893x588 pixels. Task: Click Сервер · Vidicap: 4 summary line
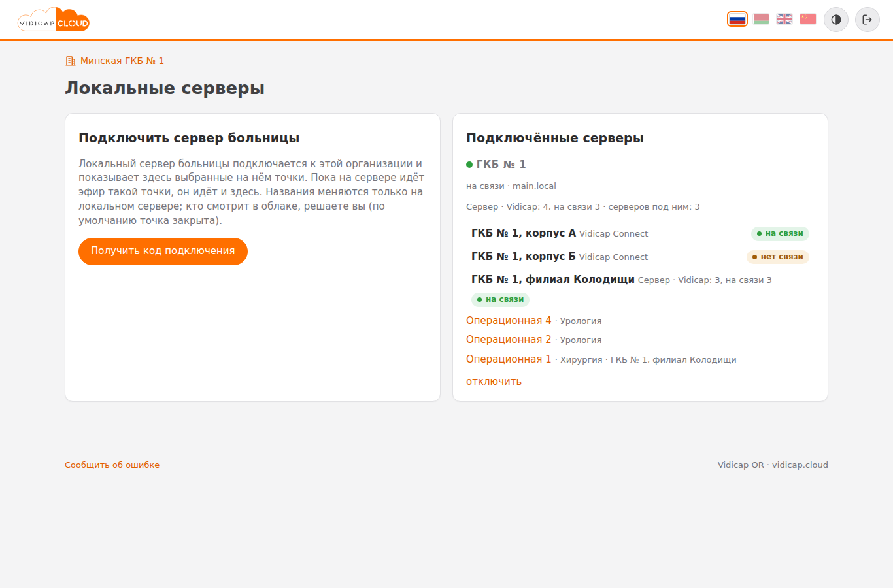(x=583, y=207)
